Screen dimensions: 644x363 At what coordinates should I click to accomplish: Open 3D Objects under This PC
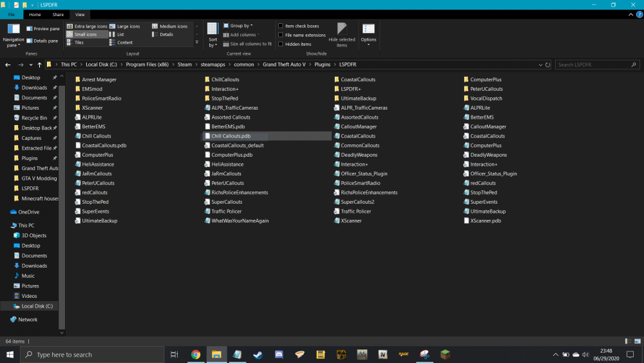click(x=30, y=235)
